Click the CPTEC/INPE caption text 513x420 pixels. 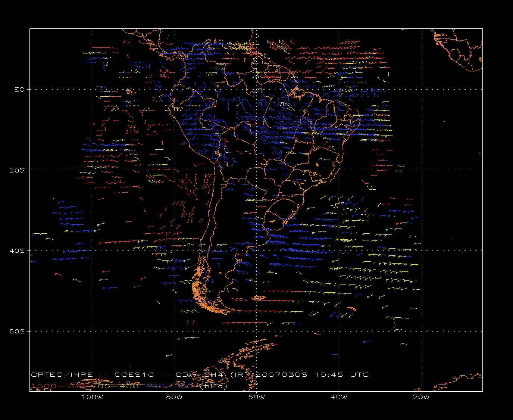(x=62, y=374)
